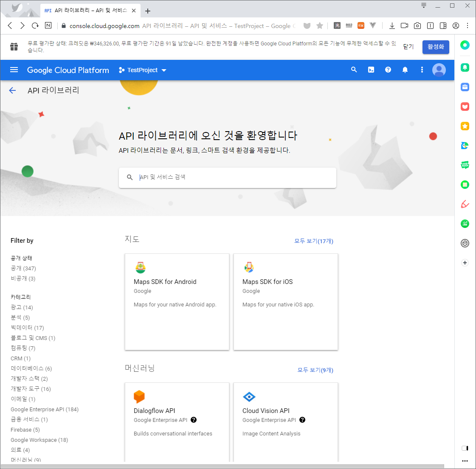Open the notifications bell in the header
476x469 pixels.
[405, 70]
